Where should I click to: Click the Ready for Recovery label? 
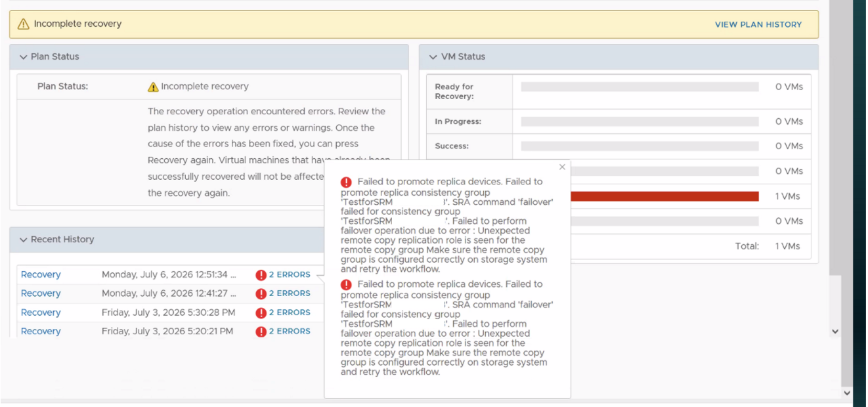(x=454, y=91)
